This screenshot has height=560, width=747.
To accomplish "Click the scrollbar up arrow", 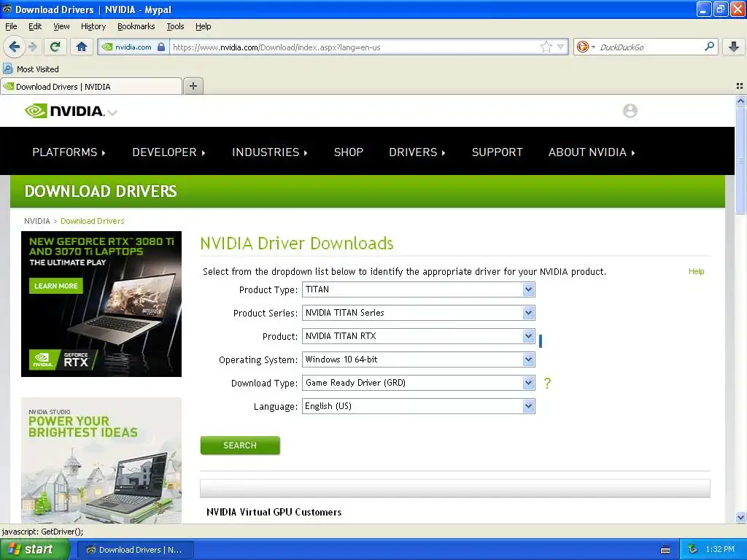I will [x=740, y=101].
